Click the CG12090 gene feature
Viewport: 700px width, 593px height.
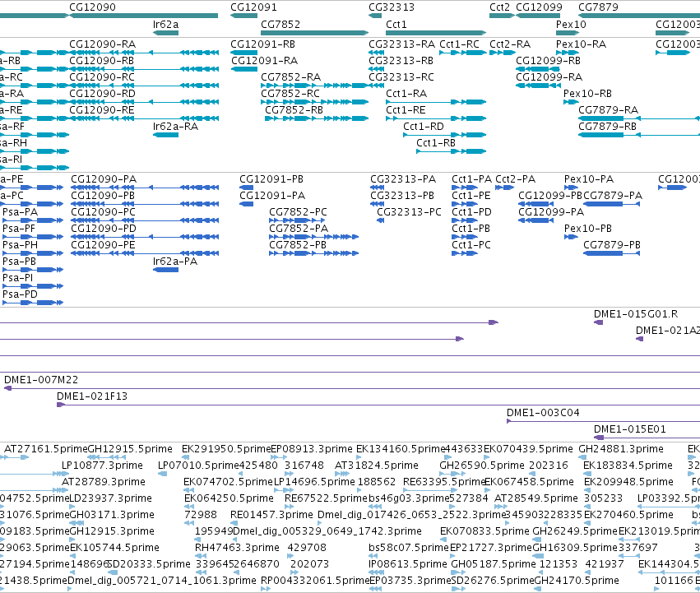pyautogui.click(x=144, y=16)
